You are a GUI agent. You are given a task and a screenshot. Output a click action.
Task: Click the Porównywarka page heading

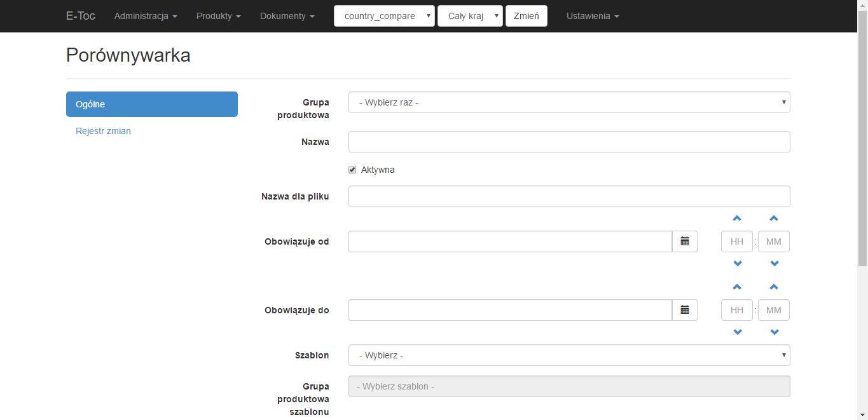tap(128, 55)
